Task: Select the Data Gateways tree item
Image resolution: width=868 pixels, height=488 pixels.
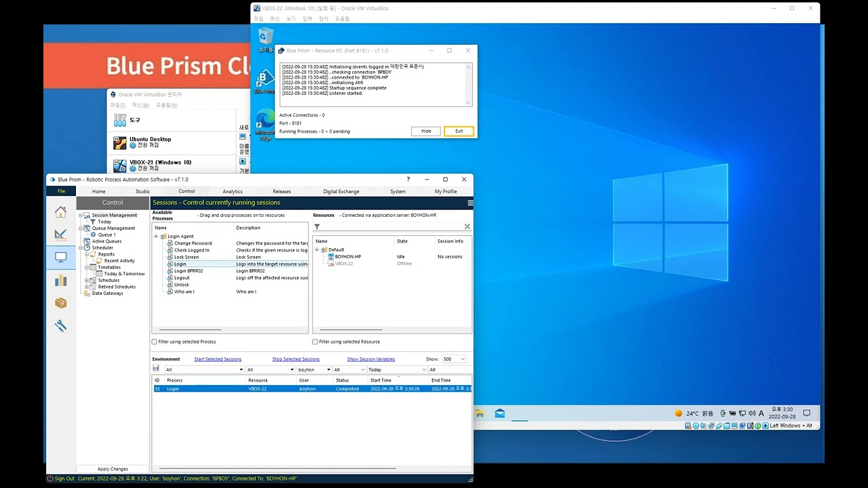Action: click(x=107, y=293)
